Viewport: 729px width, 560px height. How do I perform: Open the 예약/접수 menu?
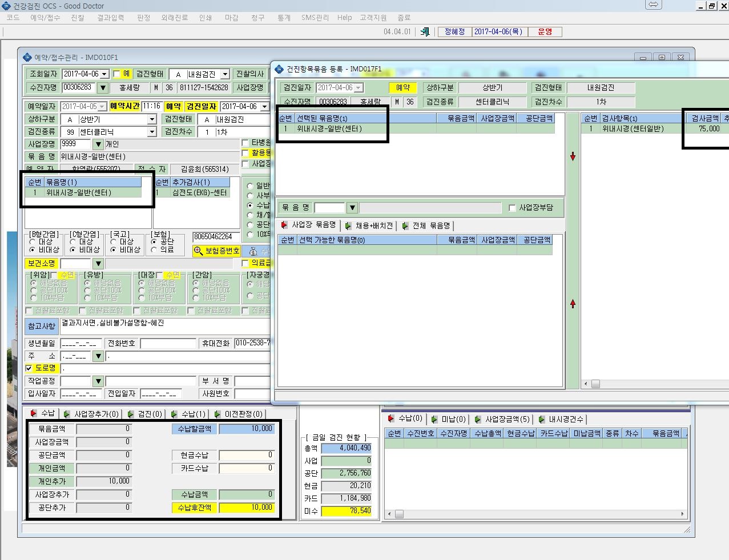[x=45, y=18]
